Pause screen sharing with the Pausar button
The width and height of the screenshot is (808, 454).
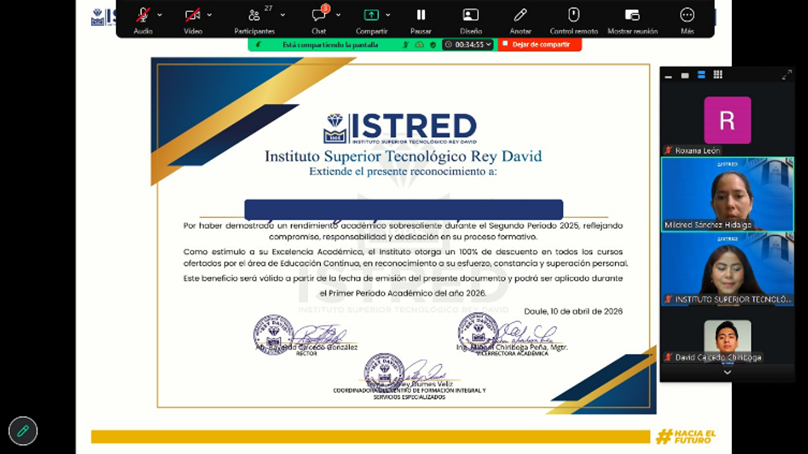point(421,16)
